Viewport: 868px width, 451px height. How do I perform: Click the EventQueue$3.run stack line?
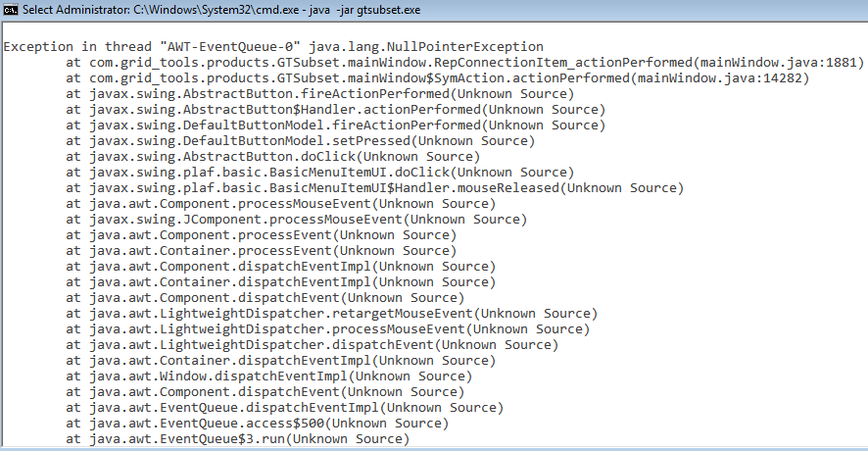pyautogui.click(x=237, y=439)
